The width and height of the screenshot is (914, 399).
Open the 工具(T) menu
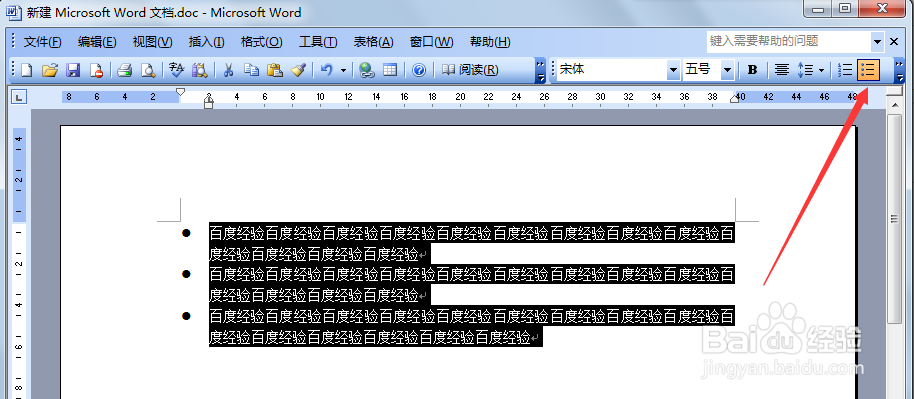point(318,42)
